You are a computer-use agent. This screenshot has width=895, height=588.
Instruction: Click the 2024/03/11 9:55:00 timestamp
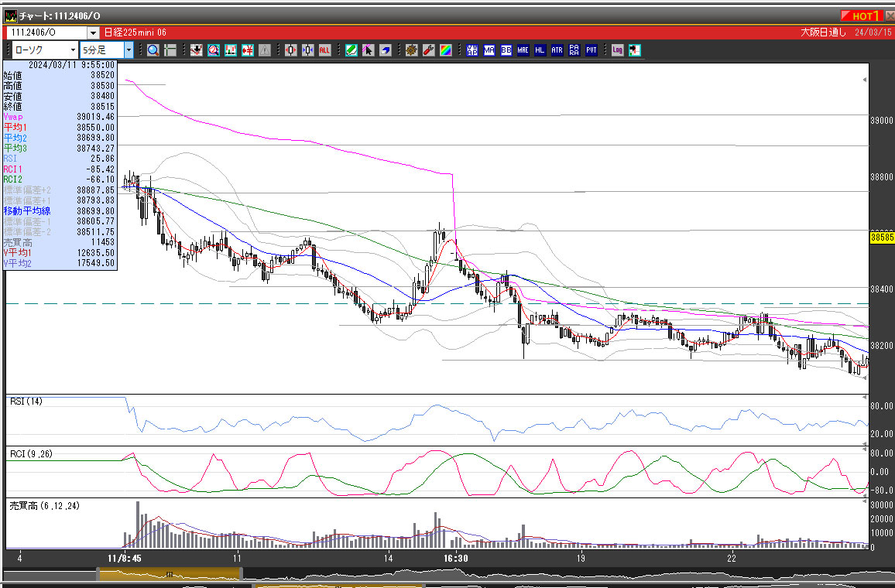point(72,65)
